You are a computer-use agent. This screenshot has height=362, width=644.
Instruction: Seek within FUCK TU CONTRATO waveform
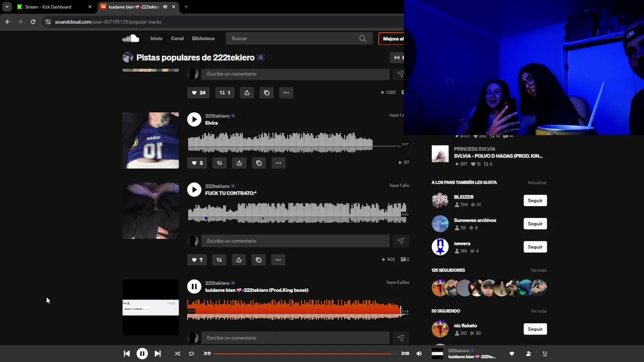click(x=297, y=213)
